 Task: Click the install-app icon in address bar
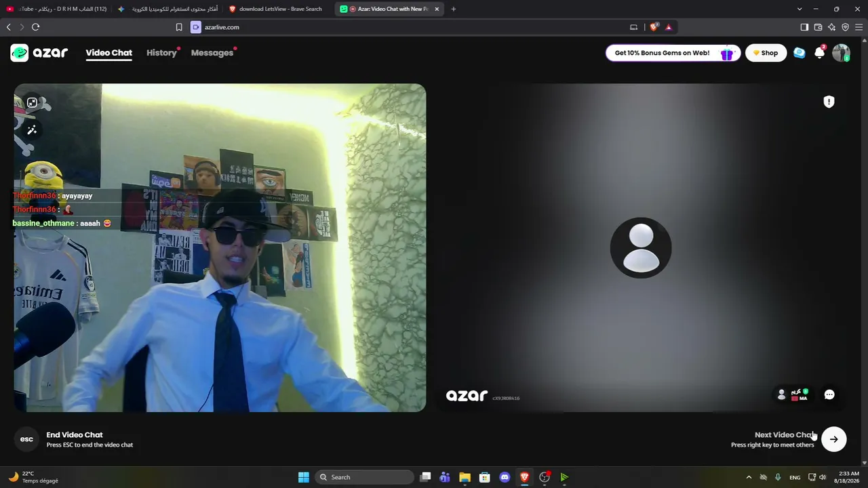click(634, 27)
